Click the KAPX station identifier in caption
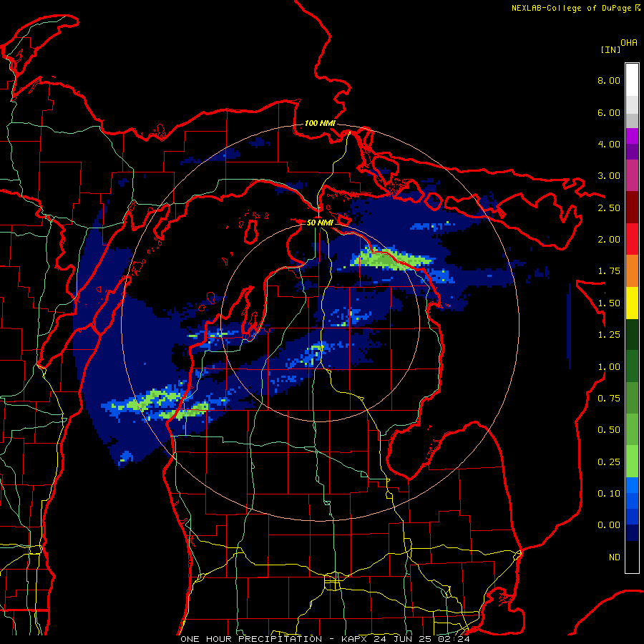The height and width of the screenshot is (644, 644). 356,639
